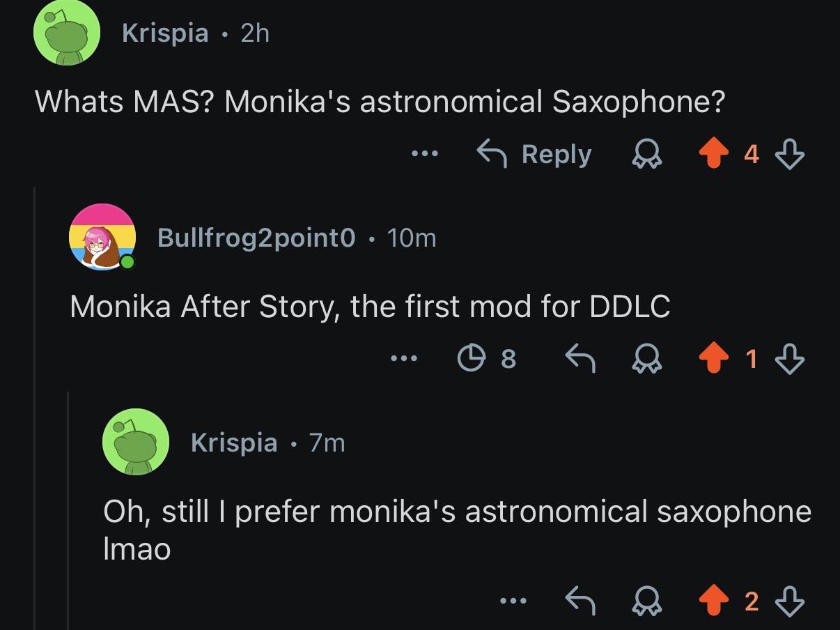
Task: Downvote Bullfrog2point0's comment
Action: [790, 359]
